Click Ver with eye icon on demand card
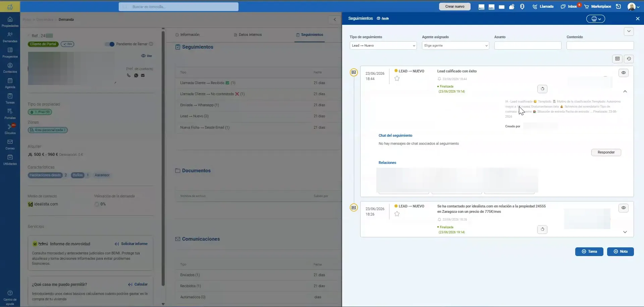 point(147,56)
